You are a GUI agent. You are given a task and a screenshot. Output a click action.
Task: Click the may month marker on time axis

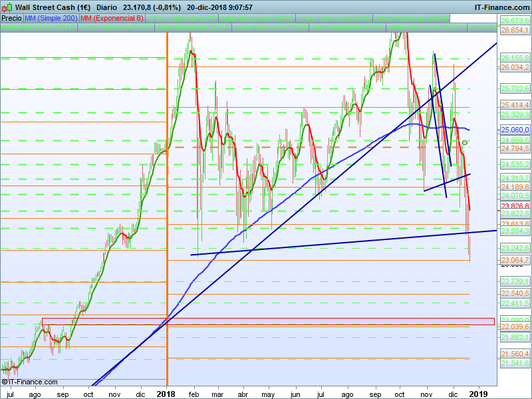[268, 394]
